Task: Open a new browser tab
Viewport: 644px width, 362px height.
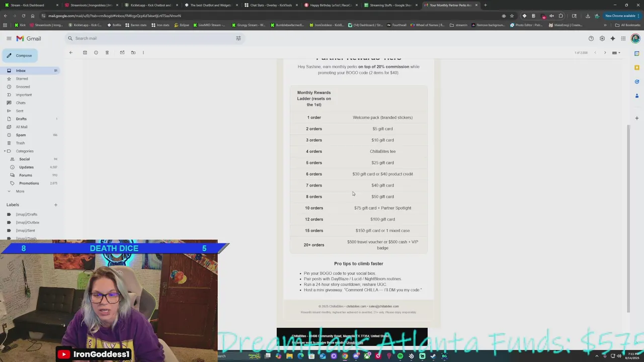Action: (x=485, y=5)
